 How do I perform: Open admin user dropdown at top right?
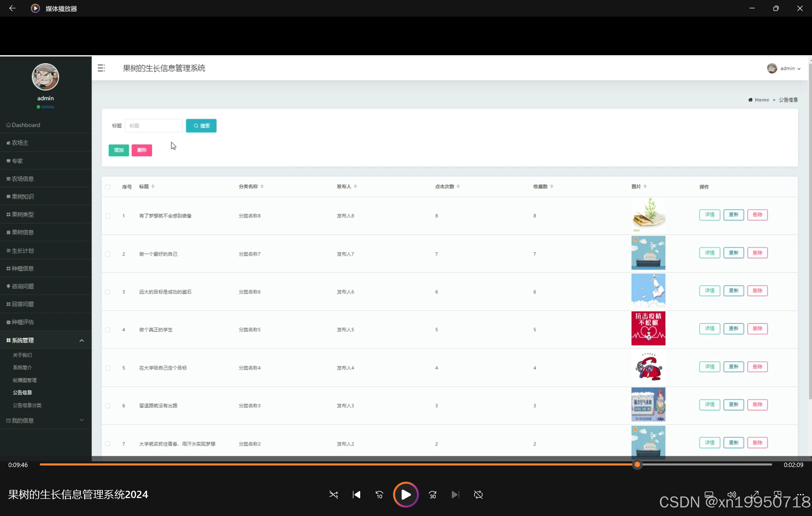coord(784,68)
